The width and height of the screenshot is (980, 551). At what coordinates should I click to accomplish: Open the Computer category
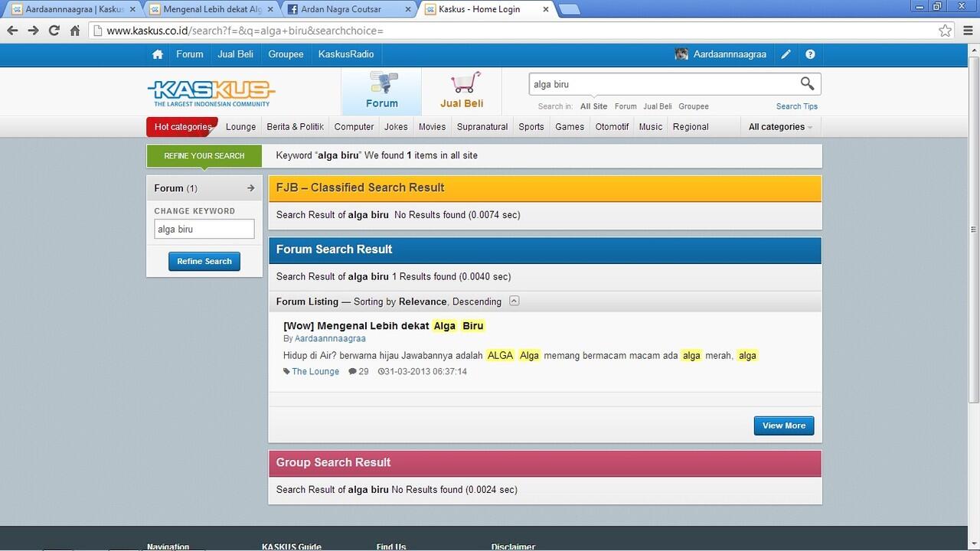pyautogui.click(x=354, y=127)
